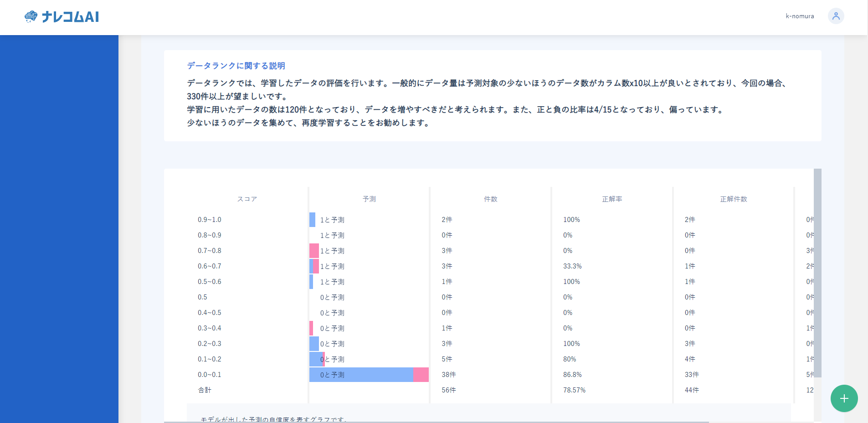Click the 合計 total row

pos(205,390)
